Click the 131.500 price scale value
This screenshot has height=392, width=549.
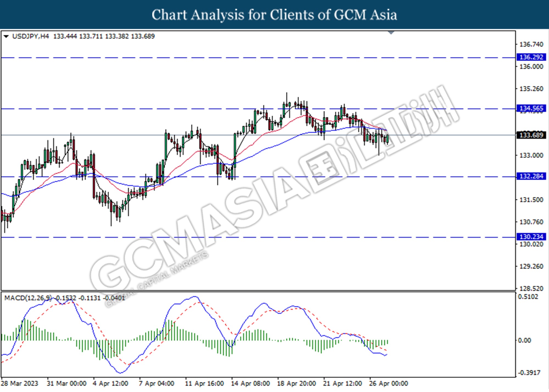tap(531, 200)
